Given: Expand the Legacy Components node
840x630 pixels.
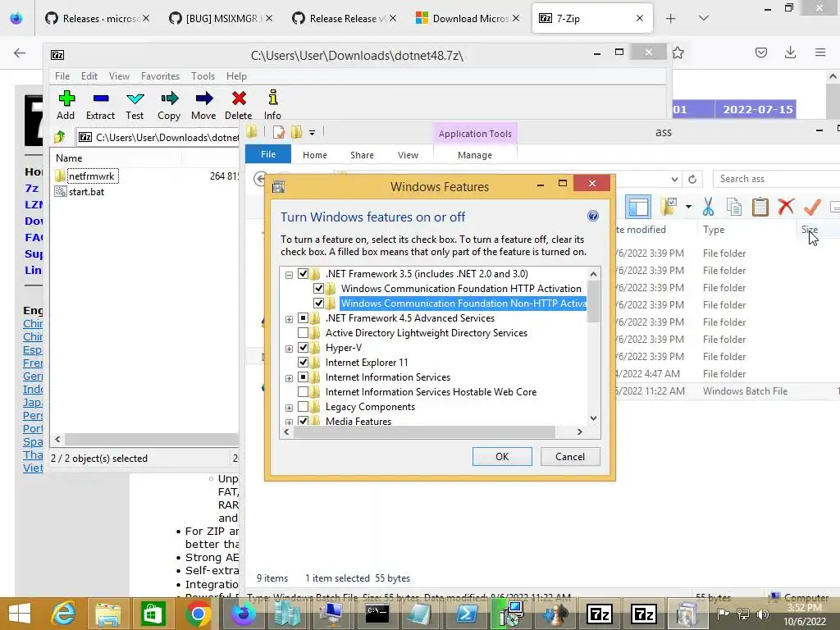Looking at the screenshot, I should tap(290, 408).
